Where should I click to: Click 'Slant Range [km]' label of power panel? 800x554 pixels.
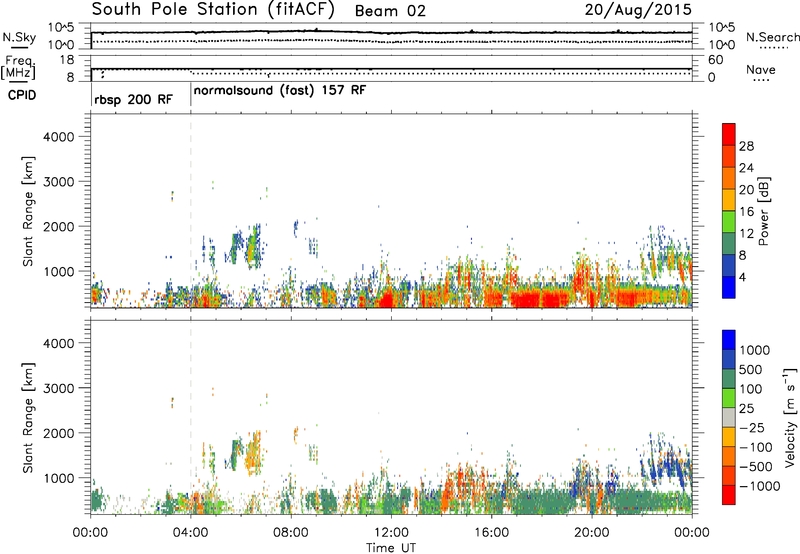(x=28, y=211)
